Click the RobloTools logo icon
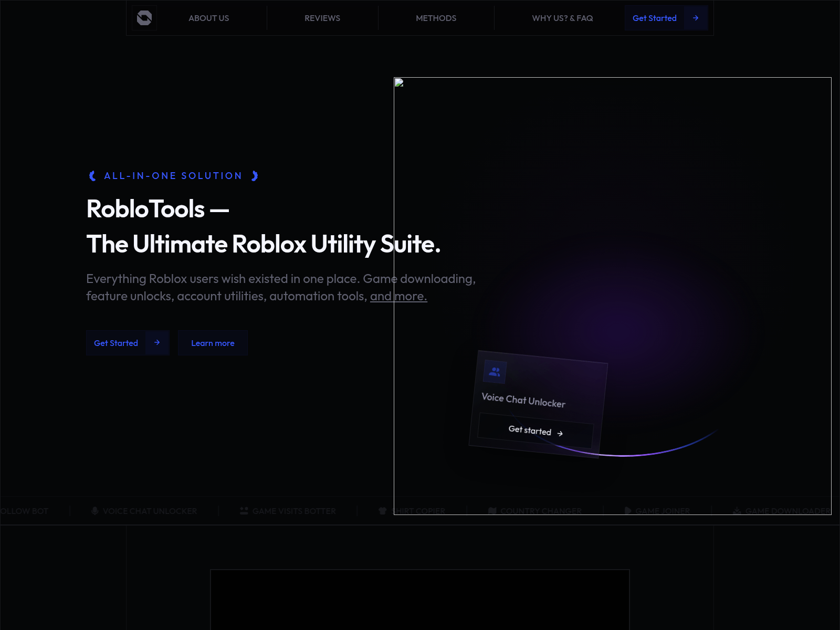The image size is (840, 630). 144,18
